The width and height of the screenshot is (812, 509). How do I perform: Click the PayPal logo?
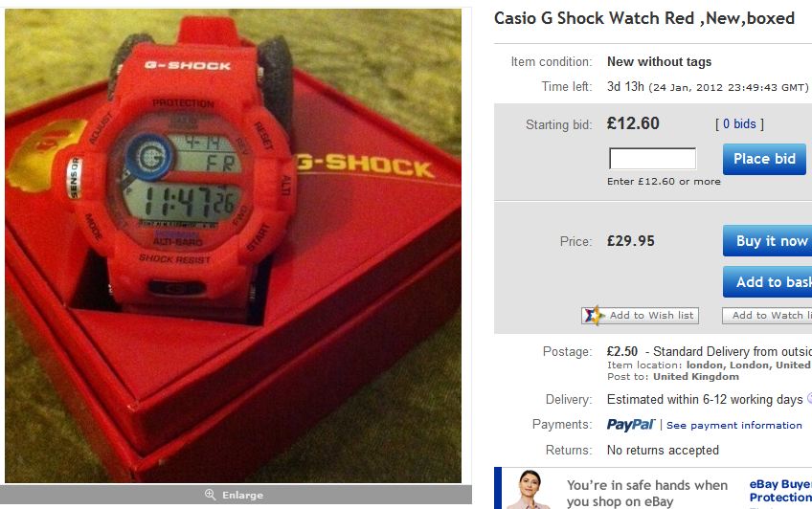(631, 425)
